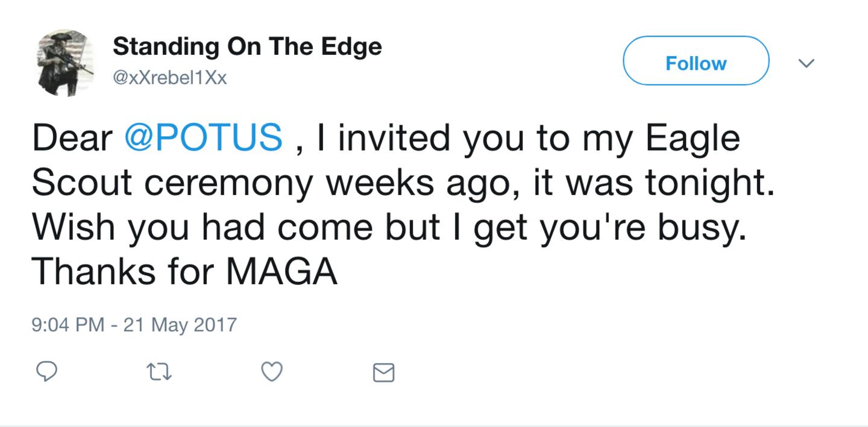868x427 pixels.
Task: Open the tweet permalink at 9:04 PM
Action: coord(68,325)
